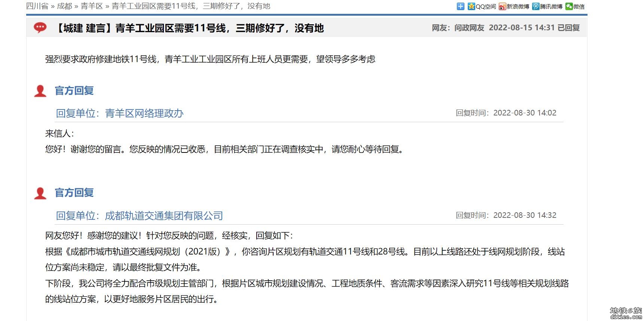Click line mentioning 成都市城市轨道交通线网规划（2021版）
This screenshot has width=644, height=321.
[305, 251]
